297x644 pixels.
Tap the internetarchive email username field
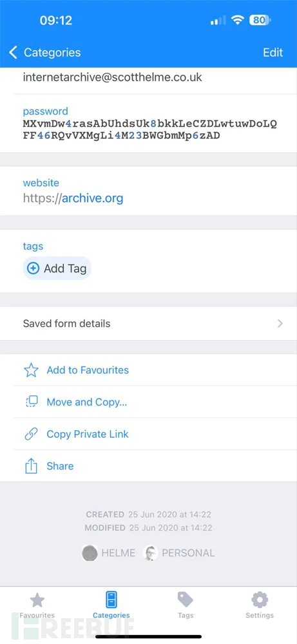coord(112,77)
